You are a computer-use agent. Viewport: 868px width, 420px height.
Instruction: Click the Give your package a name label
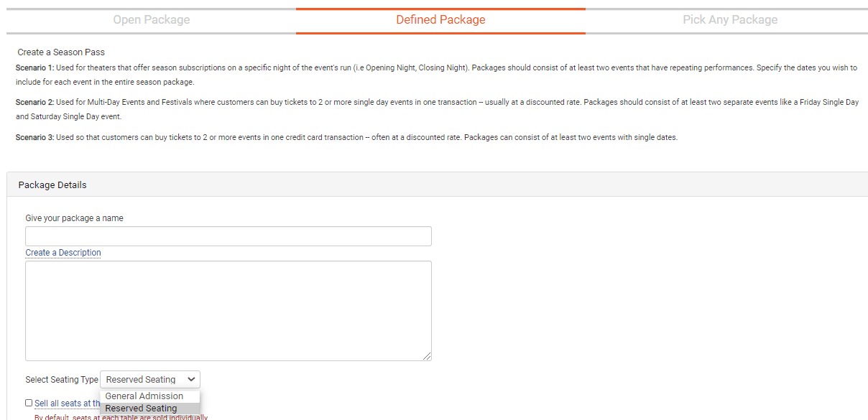(x=74, y=218)
